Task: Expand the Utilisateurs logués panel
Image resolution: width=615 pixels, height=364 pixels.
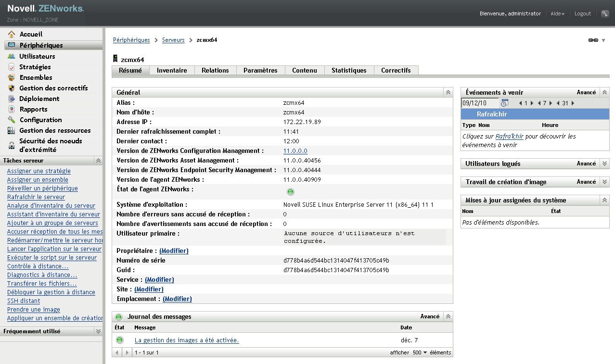Action: (605, 164)
